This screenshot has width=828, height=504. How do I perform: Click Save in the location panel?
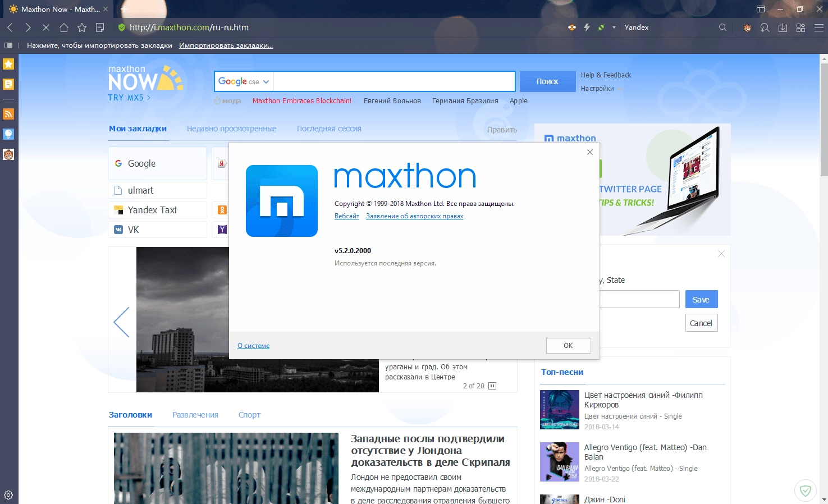(701, 299)
